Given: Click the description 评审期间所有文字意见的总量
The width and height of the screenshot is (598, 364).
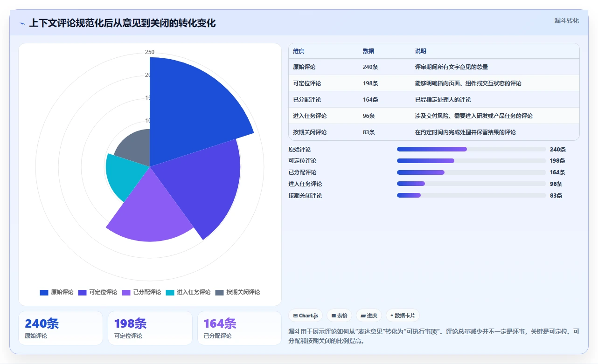Looking at the screenshot, I should coord(452,67).
